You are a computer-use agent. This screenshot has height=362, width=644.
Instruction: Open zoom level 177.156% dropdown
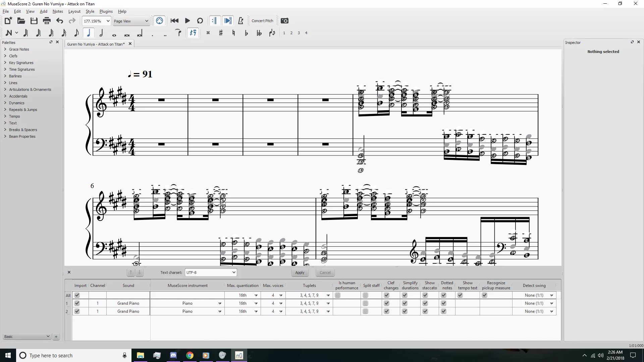(108, 21)
